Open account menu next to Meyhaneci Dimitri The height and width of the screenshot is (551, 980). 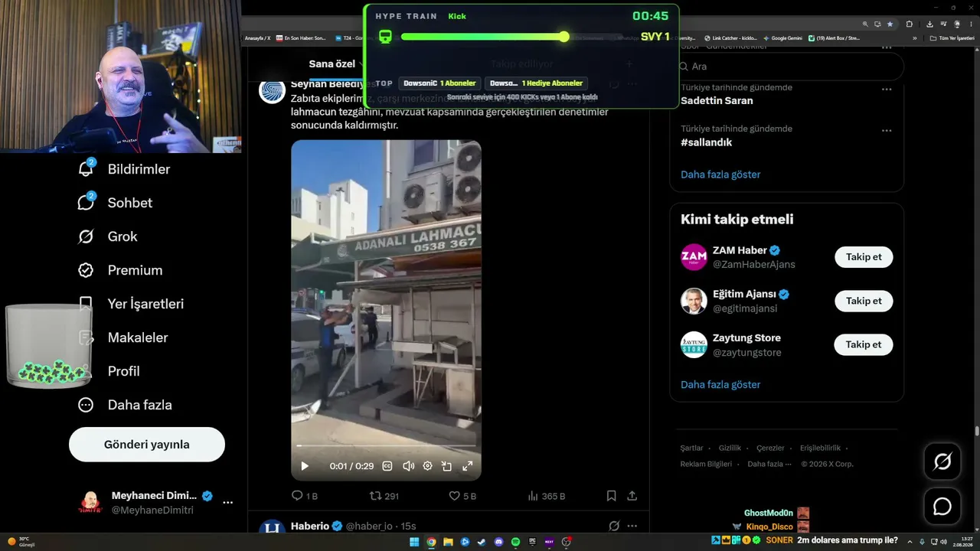point(227,503)
